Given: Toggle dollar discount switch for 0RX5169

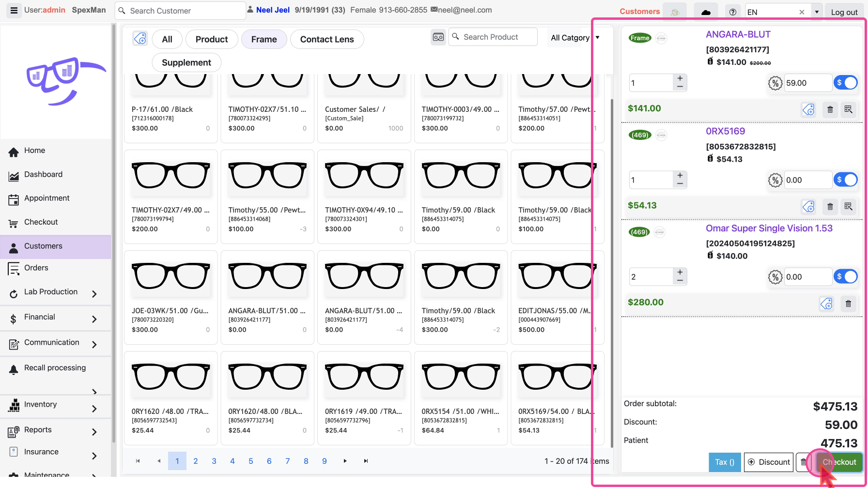Looking at the screenshot, I should click(846, 180).
